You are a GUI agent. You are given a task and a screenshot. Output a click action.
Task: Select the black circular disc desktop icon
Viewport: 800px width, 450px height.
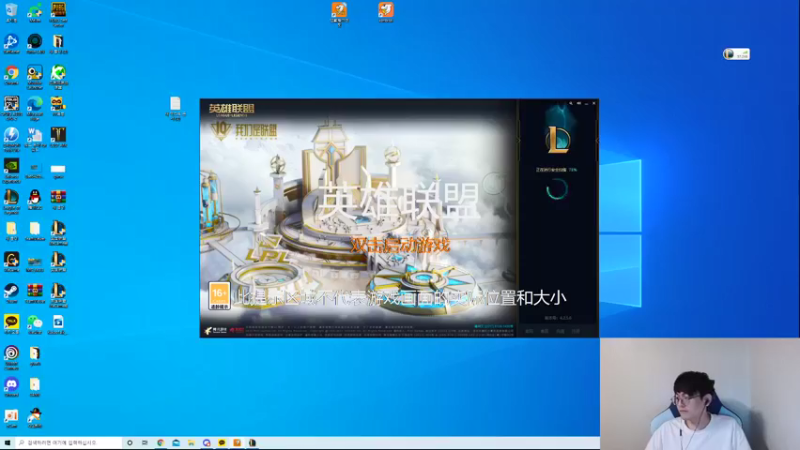coord(35,42)
